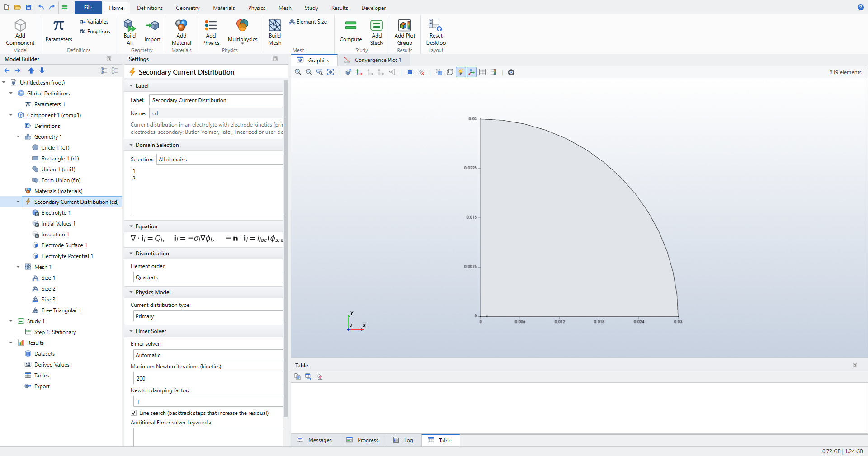The width and height of the screenshot is (868, 456).
Task: Collapse the Discretization settings section
Action: (x=131, y=254)
